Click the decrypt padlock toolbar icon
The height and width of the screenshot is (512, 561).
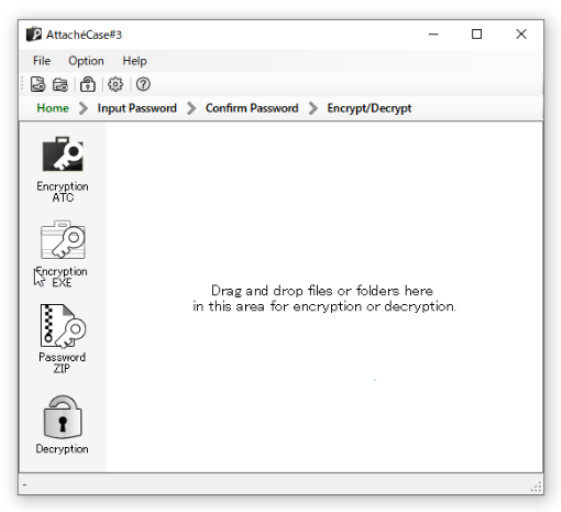pyautogui.click(x=88, y=84)
